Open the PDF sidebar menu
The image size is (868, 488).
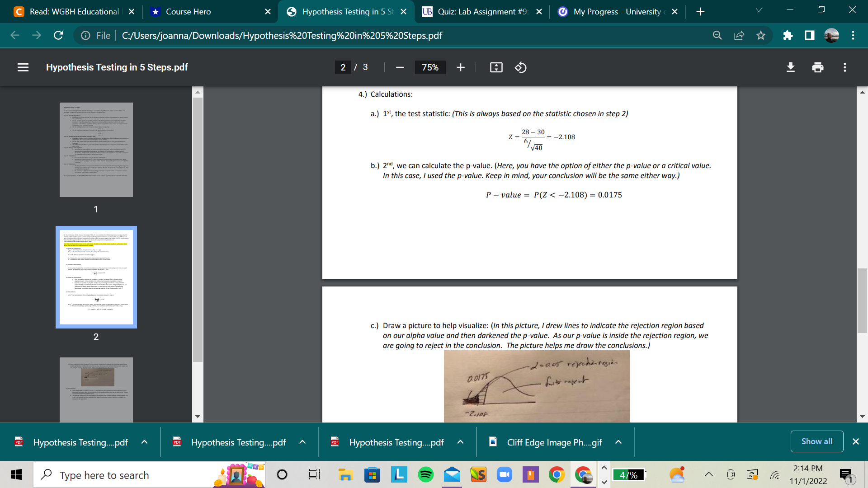[23, 67]
